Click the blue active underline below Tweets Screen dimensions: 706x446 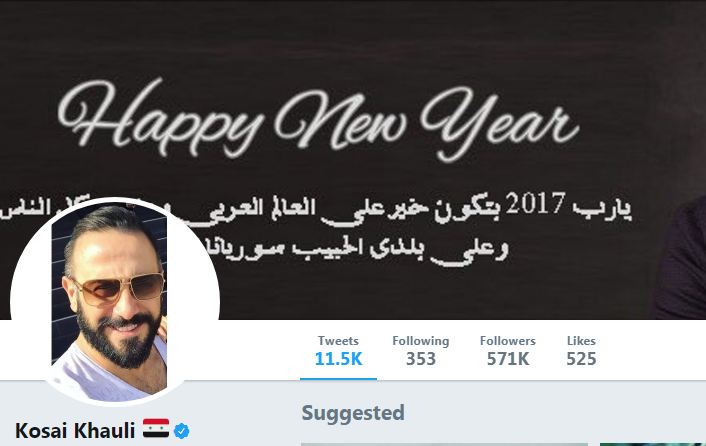point(338,379)
